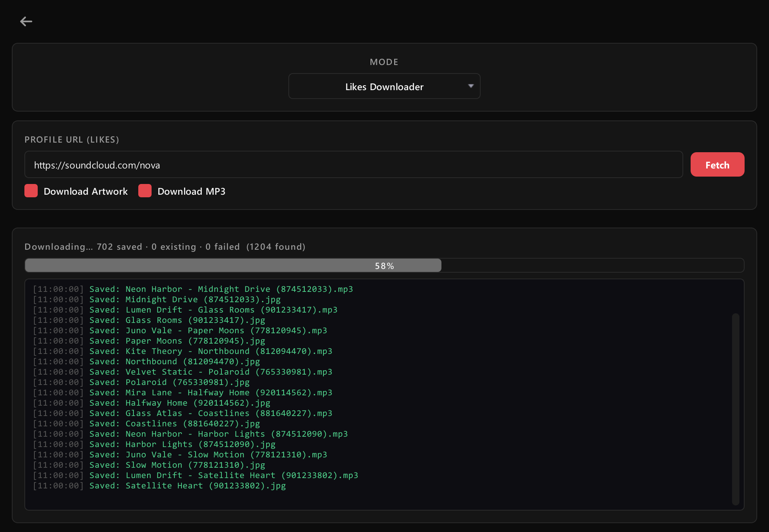This screenshot has width=769, height=532.
Task: Select log line Midnight Drive (874512033).jpg
Action: pyautogui.click(x=157, y=300)
